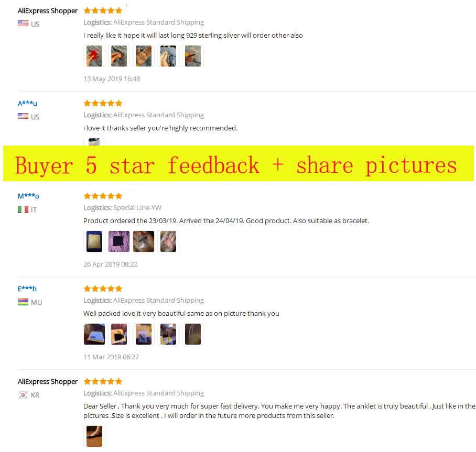The height and width of the screenshot is (452, 476).
Task: View the last dark anklet photo from E***h
Action: pyautogui.click(x=193, y=334)
